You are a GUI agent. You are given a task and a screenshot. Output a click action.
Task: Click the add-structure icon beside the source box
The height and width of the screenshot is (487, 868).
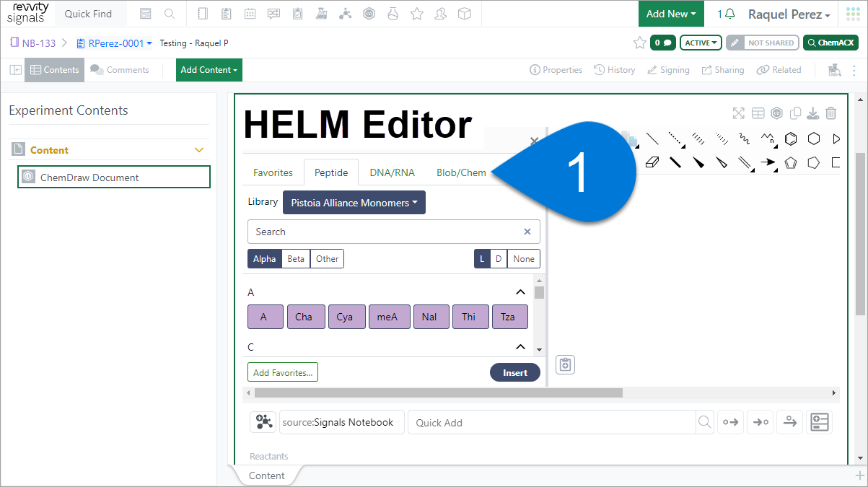pyautogui.click(x=263, y=422)
